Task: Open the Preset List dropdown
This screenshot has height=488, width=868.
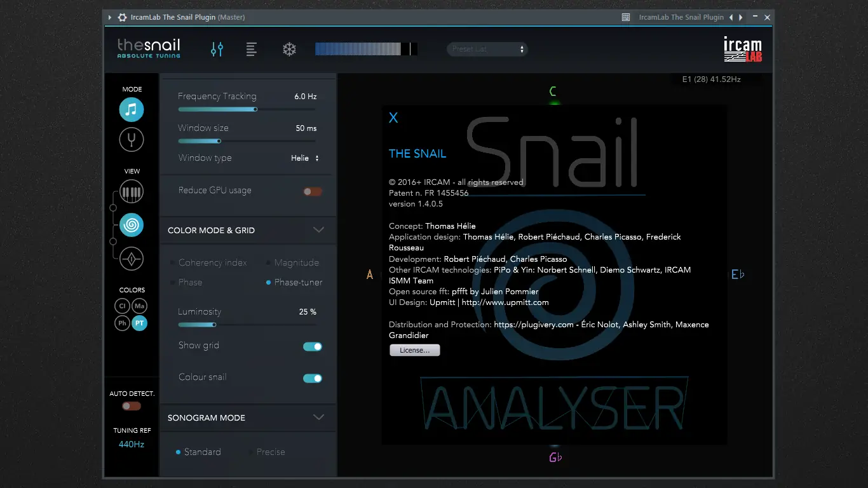Action: pos(487,49)
